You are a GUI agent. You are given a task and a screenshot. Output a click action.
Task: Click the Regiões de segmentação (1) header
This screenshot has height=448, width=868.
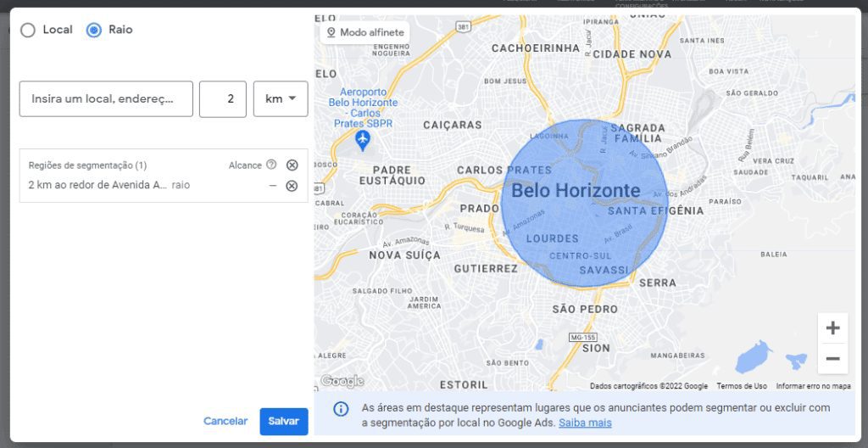click(87, 165)
